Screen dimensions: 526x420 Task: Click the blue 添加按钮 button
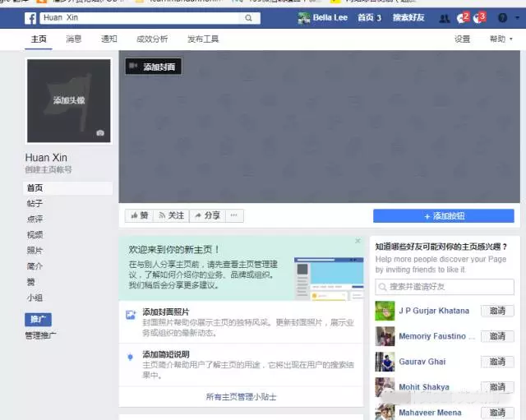(444, 216)
